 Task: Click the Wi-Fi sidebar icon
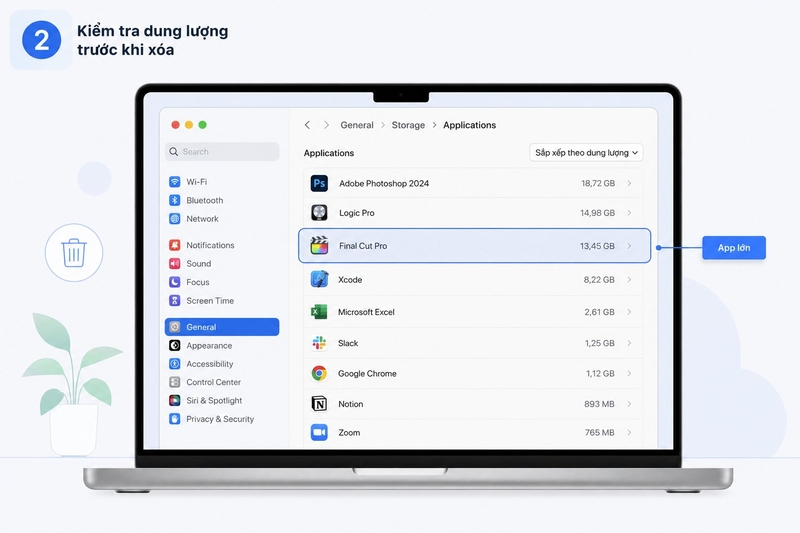[x=174, y=182]
